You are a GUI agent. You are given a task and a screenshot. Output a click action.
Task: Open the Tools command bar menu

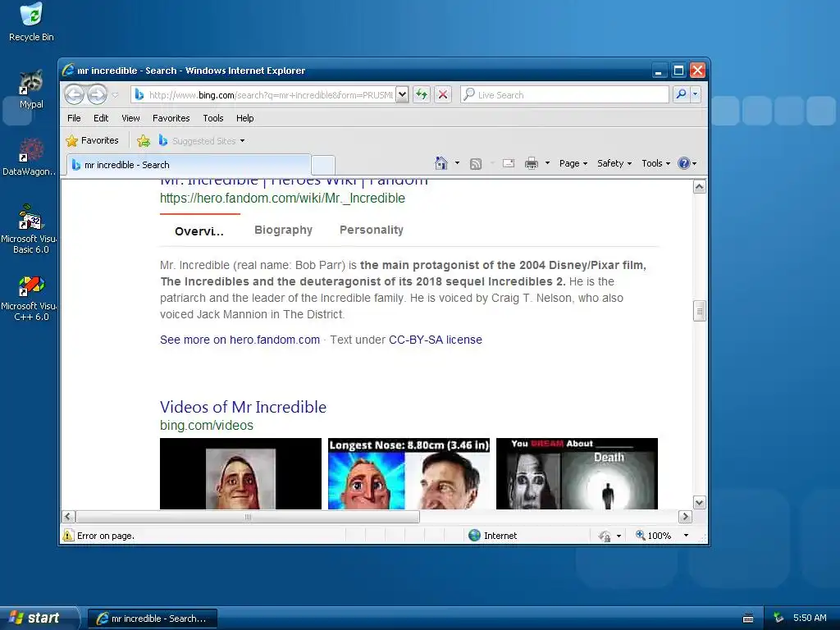tap(655, 163)
